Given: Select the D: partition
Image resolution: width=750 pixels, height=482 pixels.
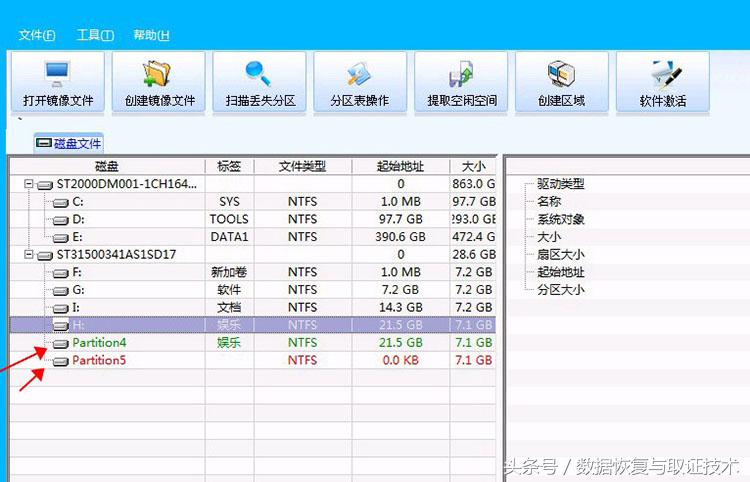Looking at the screenshot, I should [253, 219].
